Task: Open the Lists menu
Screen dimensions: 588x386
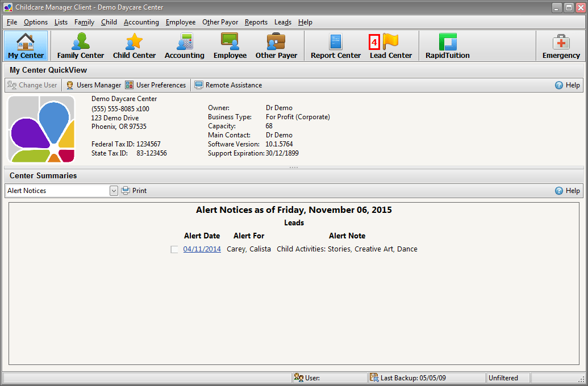Action: 61,22
